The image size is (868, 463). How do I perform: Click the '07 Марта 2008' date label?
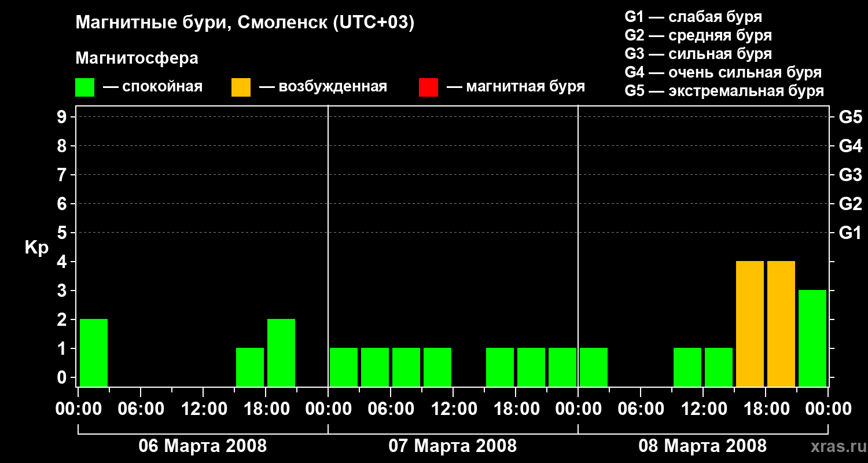pyautogui.click(x=453, y=446)
